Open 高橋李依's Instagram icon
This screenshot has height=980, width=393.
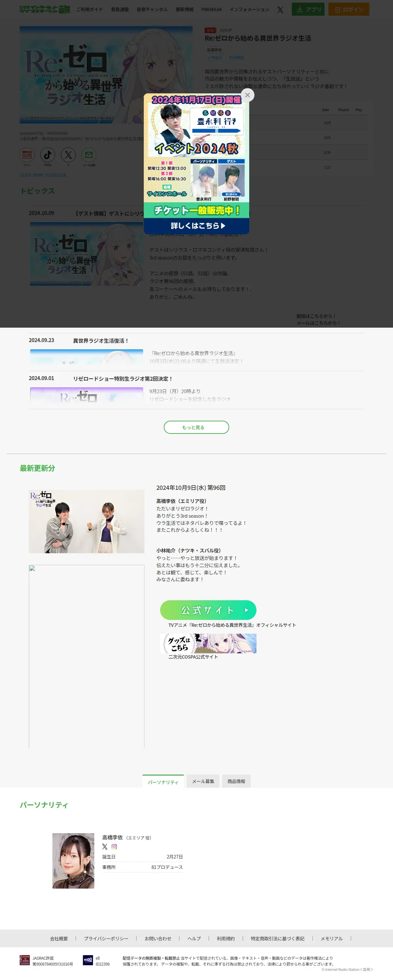[x=114, y=846]
